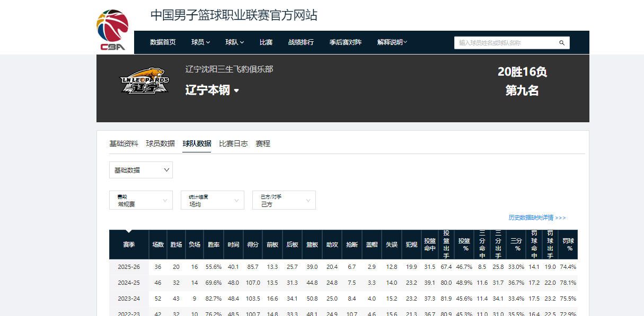The image size is (644, 316).
Task: Switch to the 球员数据 tab
Action: tap(160, 143)
